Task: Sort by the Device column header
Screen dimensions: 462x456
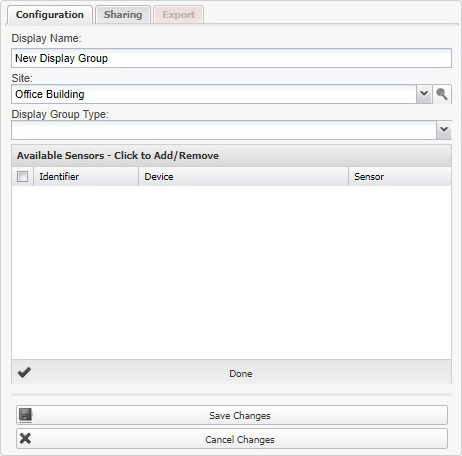Action: [243, 176]
